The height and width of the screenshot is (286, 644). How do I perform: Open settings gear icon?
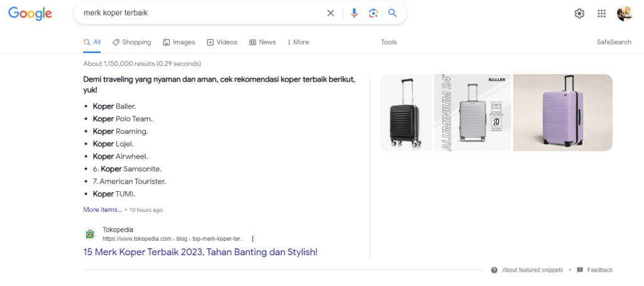click(579, 14)
